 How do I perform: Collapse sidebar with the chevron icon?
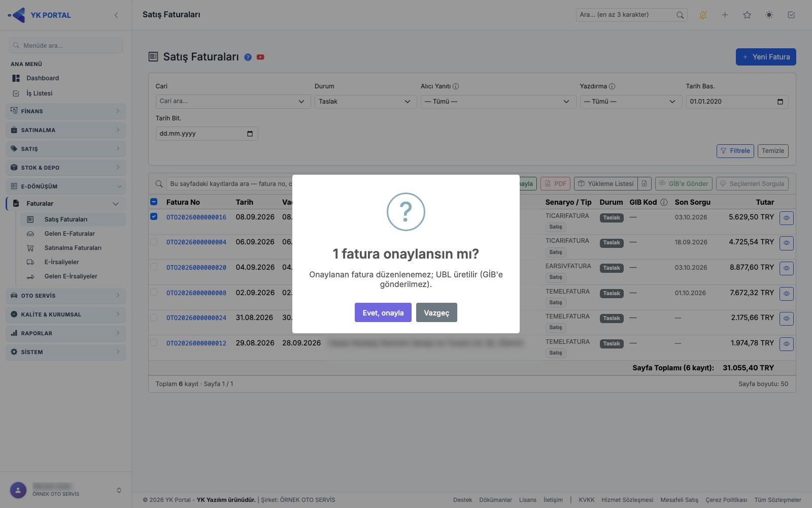[116, 15]
